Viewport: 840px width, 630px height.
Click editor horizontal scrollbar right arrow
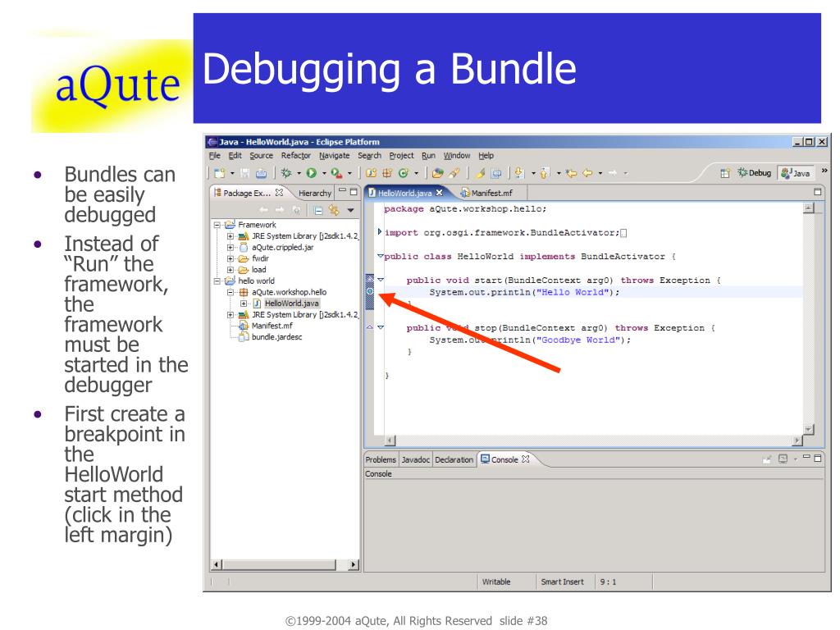click(797, 441)
